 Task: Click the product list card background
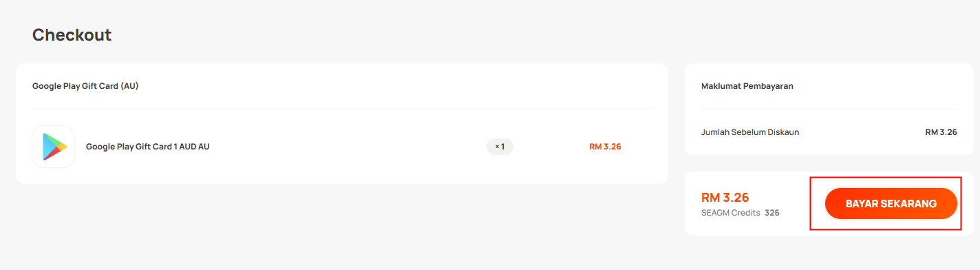coord(342,124)
